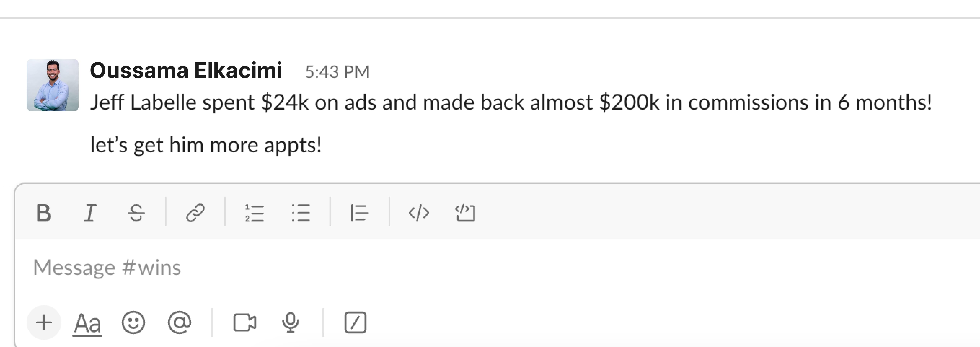Open slash shortcuts menu
Image resolution: width=980 pixels, height=347 pixels.
tap(355, 323)
